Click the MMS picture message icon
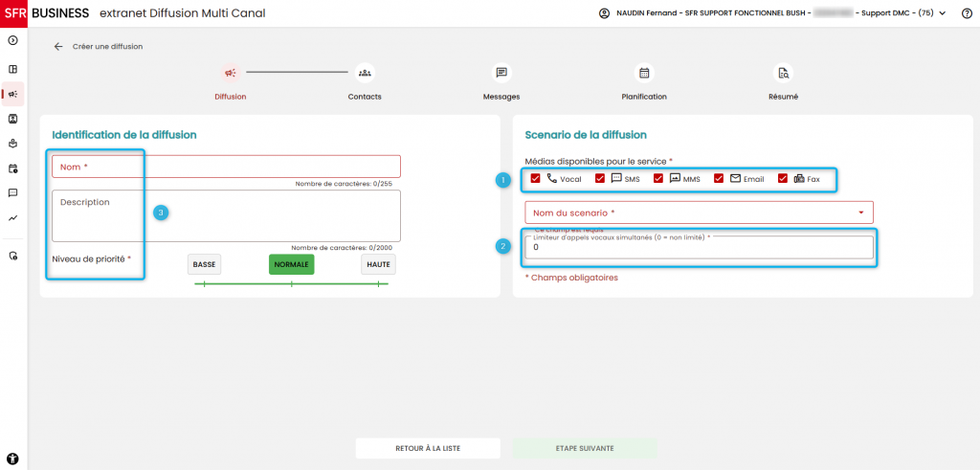Screen dimensions: 980x470 (x=675, y=178)
